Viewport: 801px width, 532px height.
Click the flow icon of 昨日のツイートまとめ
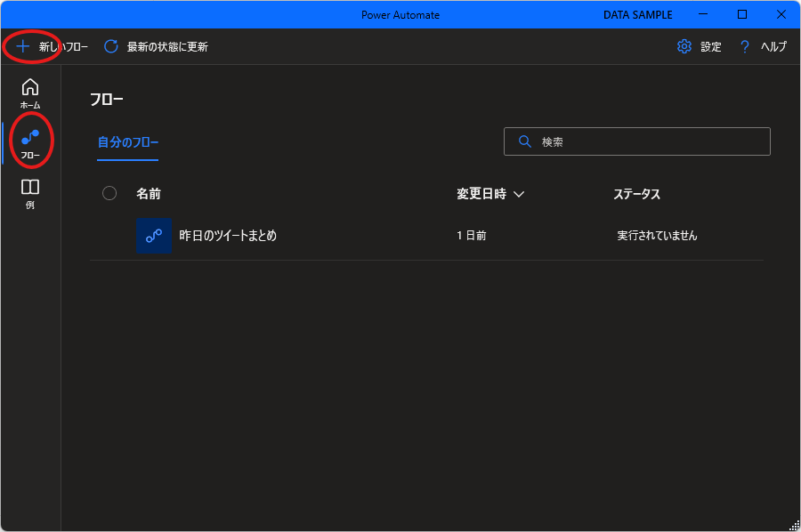(154, 236)
